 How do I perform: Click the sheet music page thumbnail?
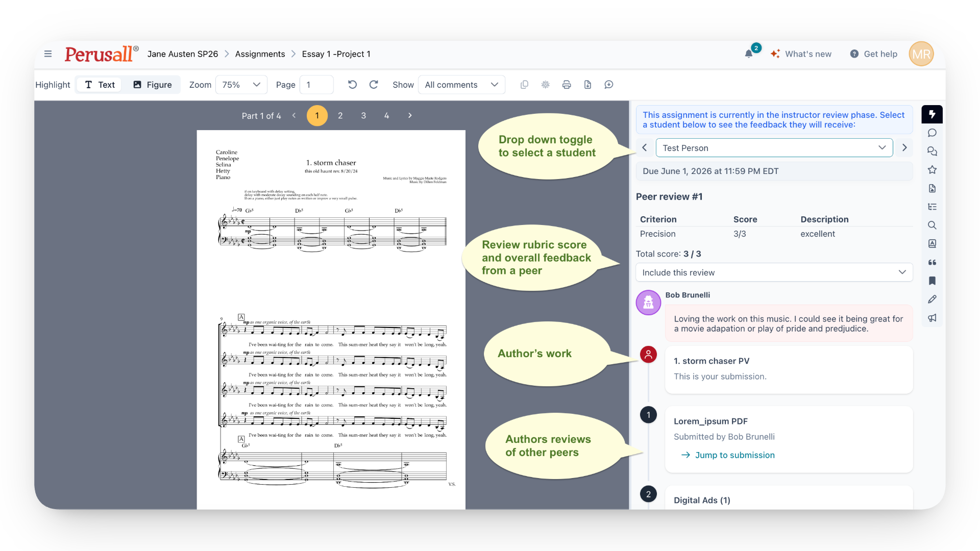(331, 319)
